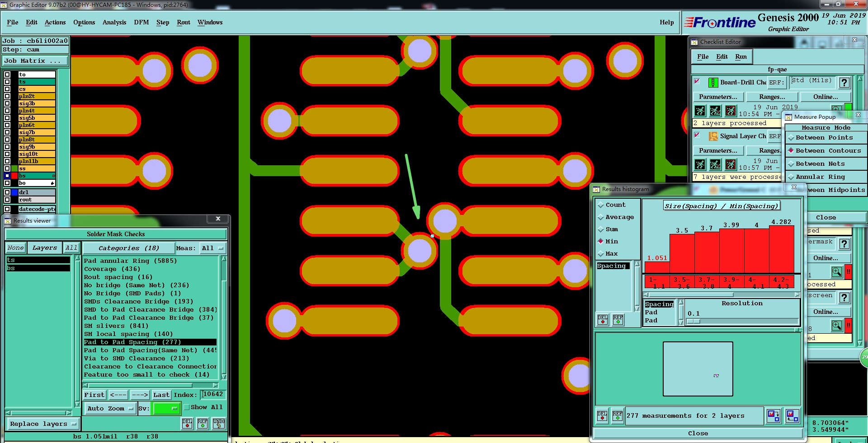
Task: Click REF icon below histogram Spacing list
Action: coord(618,319)
